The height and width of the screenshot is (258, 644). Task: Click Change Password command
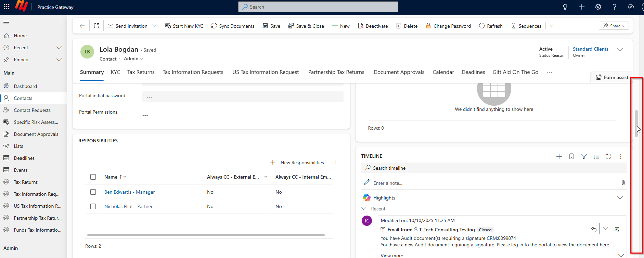448,26
